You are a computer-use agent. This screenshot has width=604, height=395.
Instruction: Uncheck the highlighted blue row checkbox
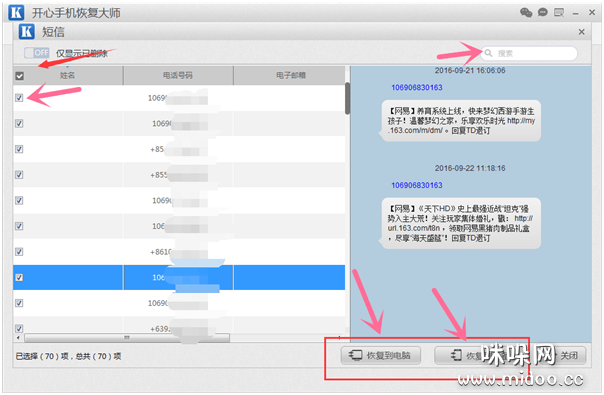click(x=19, y=277)
